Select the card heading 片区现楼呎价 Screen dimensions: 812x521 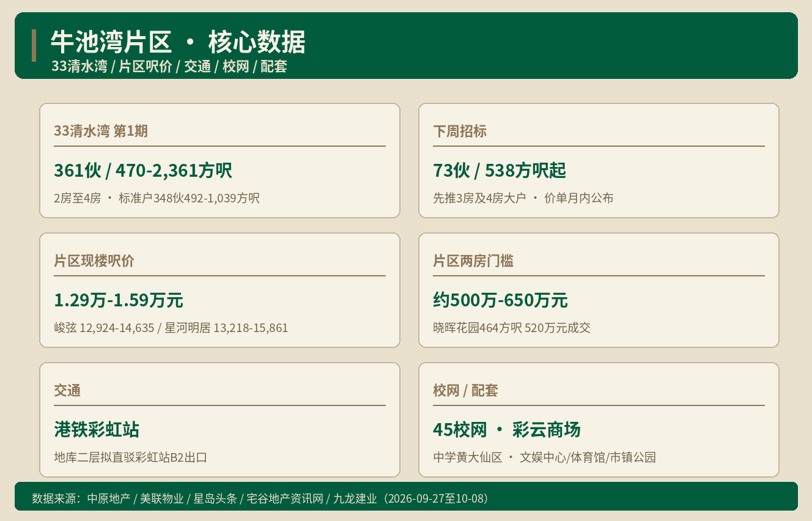click(94, 260)
